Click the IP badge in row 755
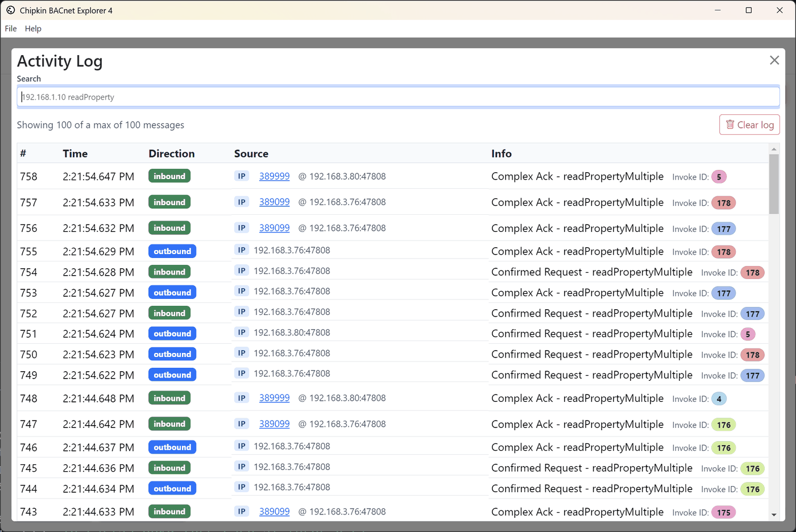 pos(242,250)
